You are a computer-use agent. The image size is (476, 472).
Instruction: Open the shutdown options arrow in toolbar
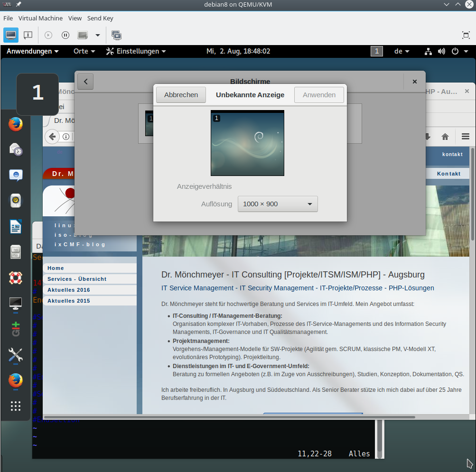pos(97,35)
